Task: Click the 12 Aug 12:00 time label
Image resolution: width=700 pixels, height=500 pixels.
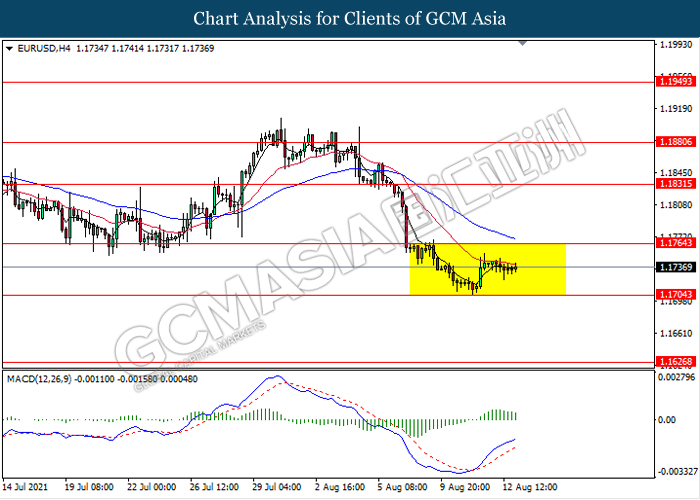Action: point(530,487)
